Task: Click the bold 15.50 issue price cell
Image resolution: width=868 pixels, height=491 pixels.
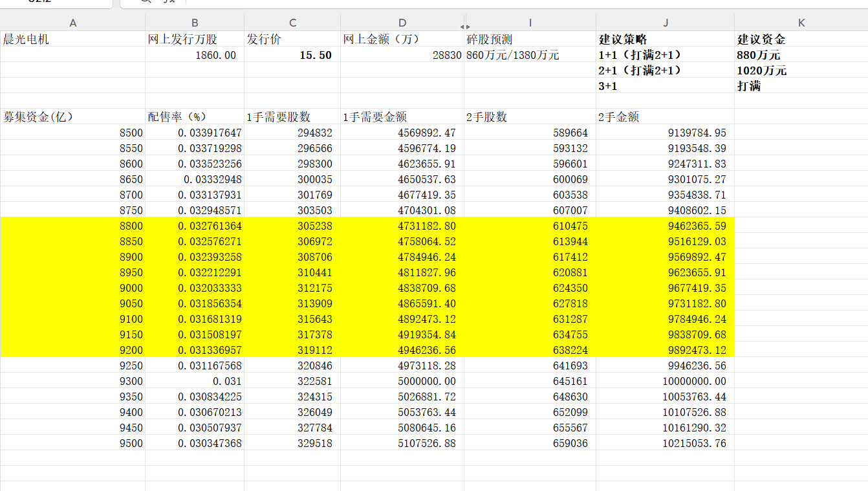Action: click(292, 56)
